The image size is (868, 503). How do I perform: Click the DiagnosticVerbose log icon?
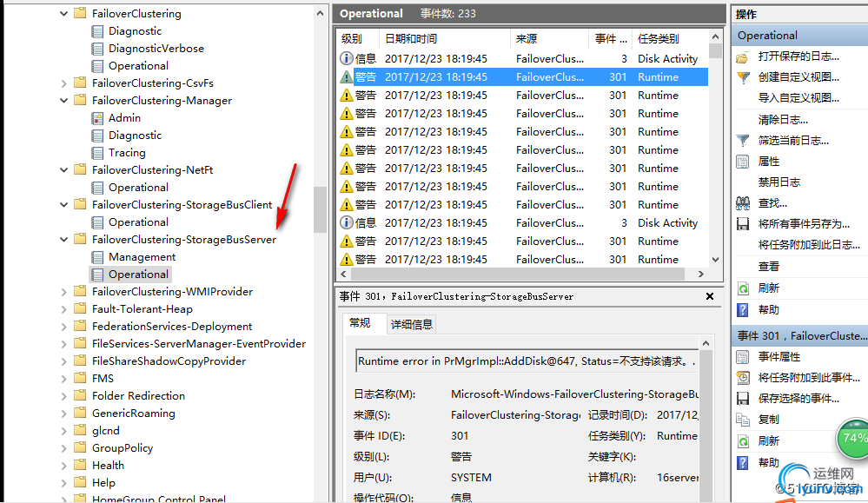click(97, 49)
